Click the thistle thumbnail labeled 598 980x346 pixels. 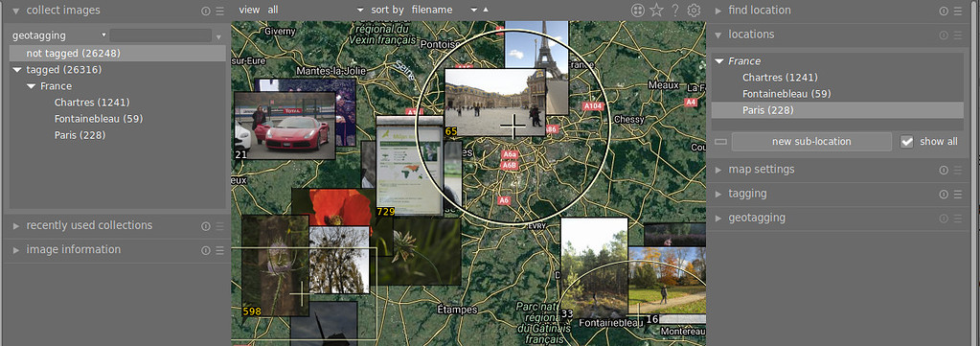275,265
